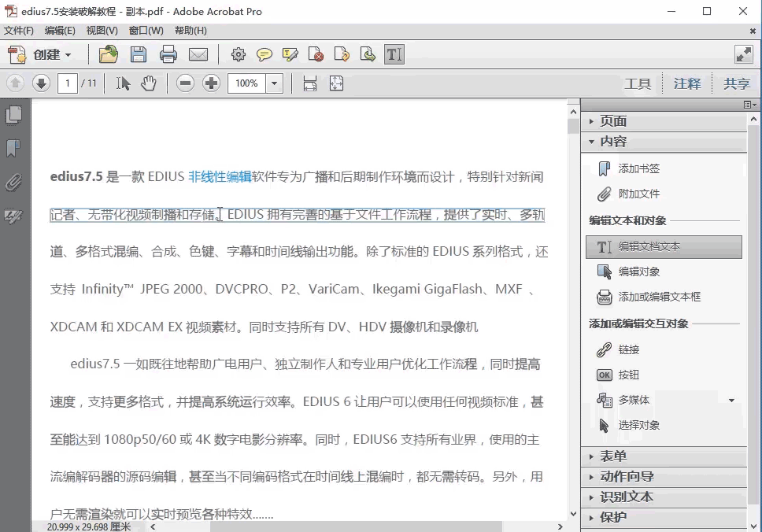This screenshot has height=532, width=762.
Task: Save the PDF via the save icon
Action: [138, 54]
